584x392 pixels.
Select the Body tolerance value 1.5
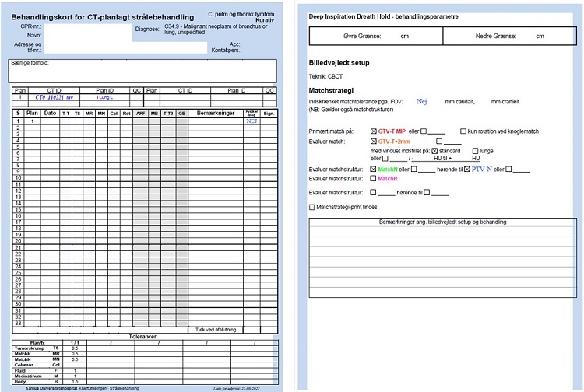coord(75,382)
